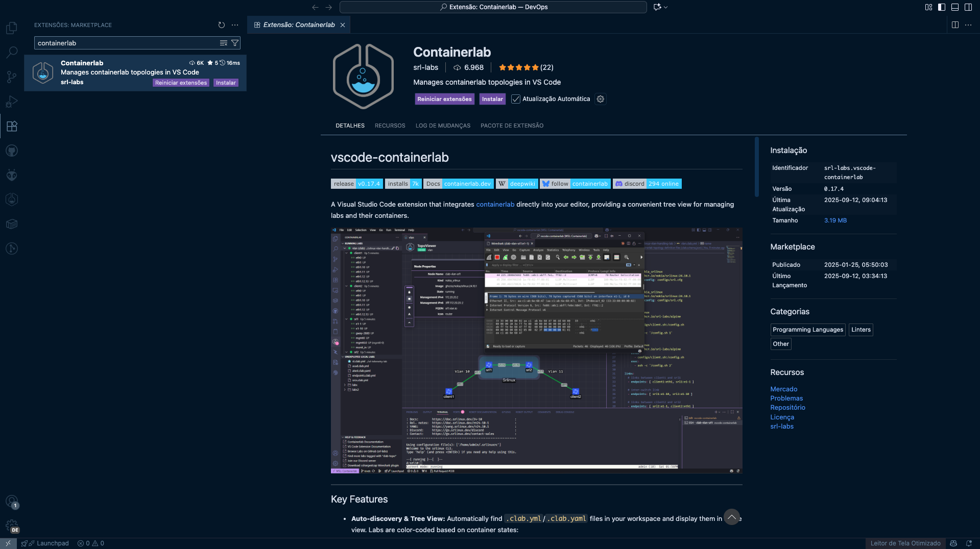The height and width of the screenshot is (549, 980).
Task: Open editor more actions ellipsis menu
Action: pyautogui.click(x=968, y=25)
